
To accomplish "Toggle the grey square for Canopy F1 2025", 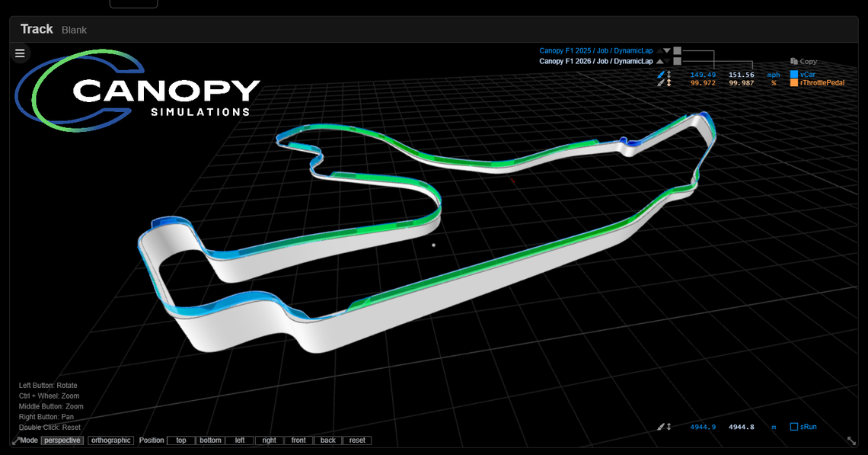I will [x=677, y=51].
